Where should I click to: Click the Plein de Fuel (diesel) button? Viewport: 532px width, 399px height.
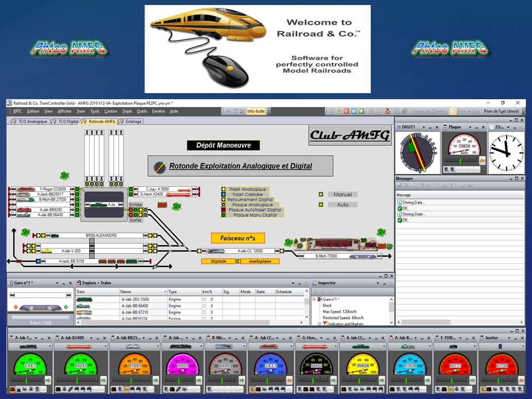501,111
